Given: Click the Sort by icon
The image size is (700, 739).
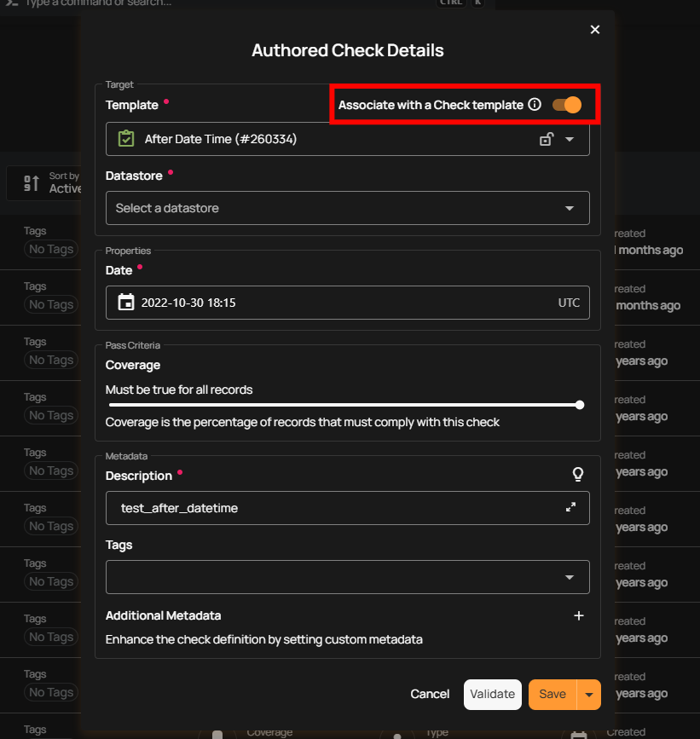Looking at the screenshot, I should (32, 182).
